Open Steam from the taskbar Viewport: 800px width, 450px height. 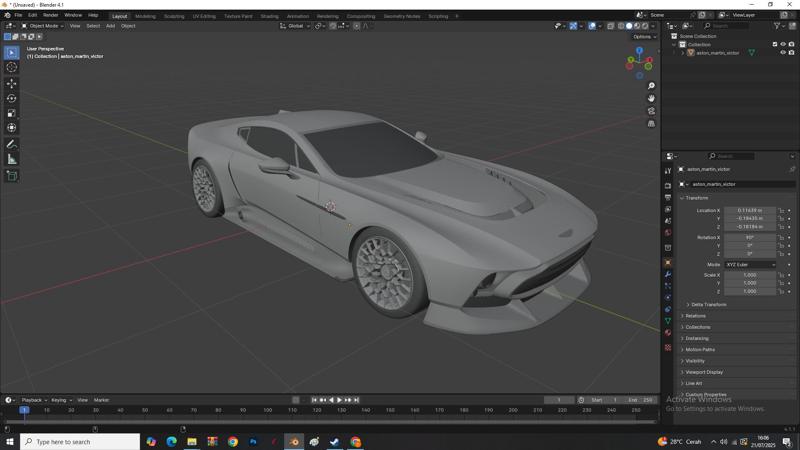(335, 442)
